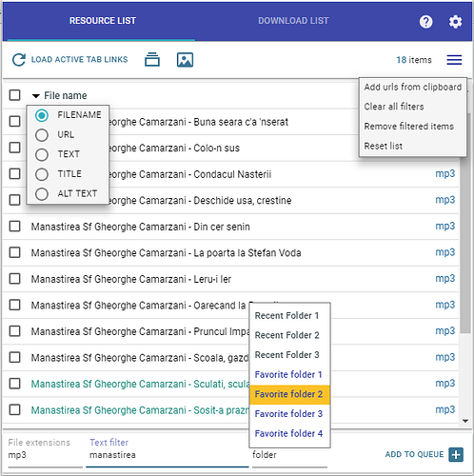Click the list's vertical scrollbar thumb
The height and width of the screenshot is (476, 474).
465,222
